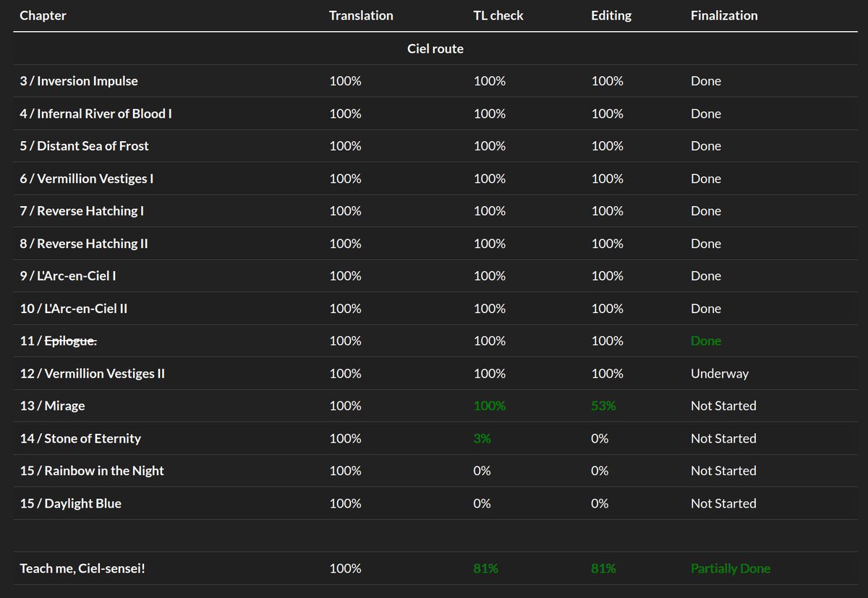Click the Translation column header
Screen dimensions: 868x598
point(361,15)
